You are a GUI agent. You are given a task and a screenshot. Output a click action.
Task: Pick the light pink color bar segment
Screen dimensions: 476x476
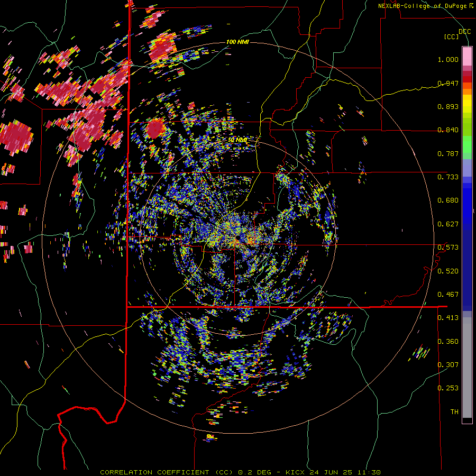click(467, 56)
